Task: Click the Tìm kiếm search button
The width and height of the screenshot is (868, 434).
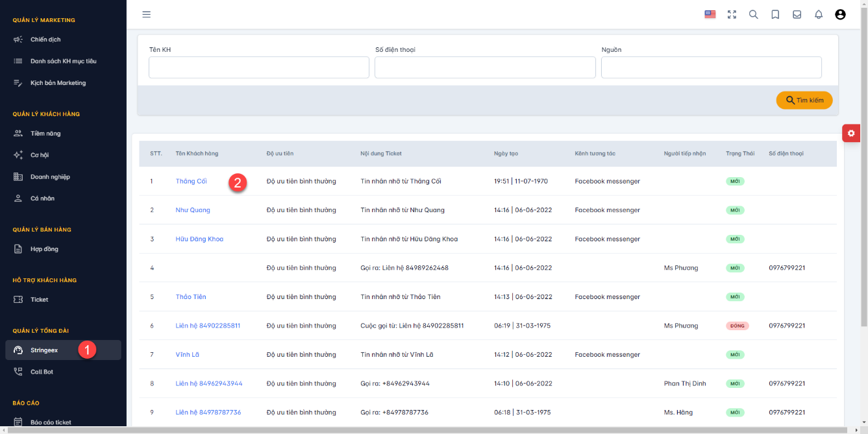Action: [x=804, y=100]
